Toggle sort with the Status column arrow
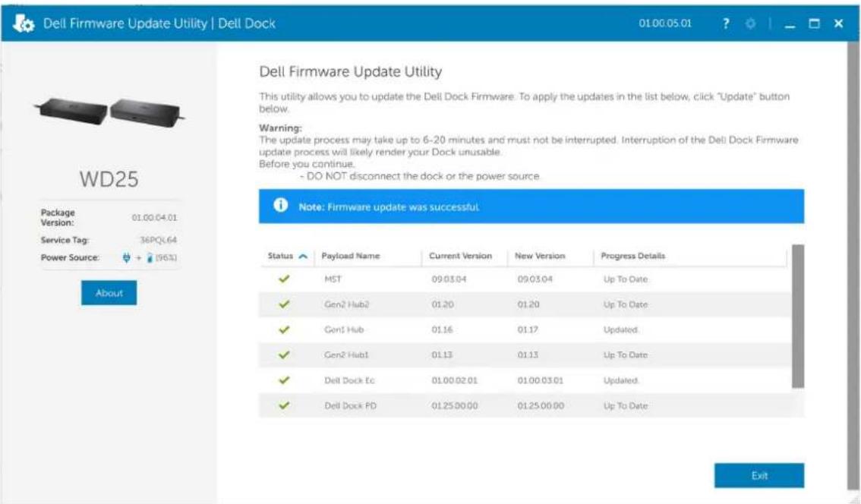 [302, 257]
